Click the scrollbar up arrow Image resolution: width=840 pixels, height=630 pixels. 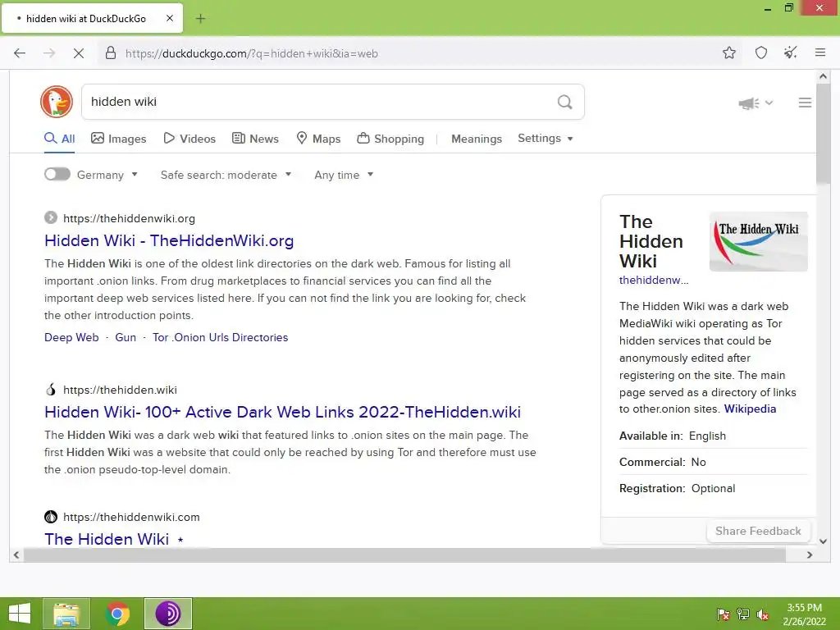824,76
